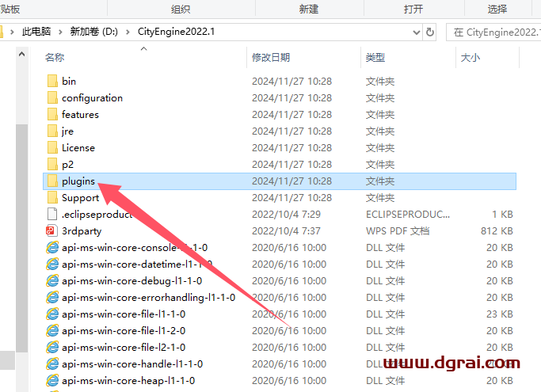541x392 pixels.
Task: Click the Support folder icon
Action: coord(52,197)
